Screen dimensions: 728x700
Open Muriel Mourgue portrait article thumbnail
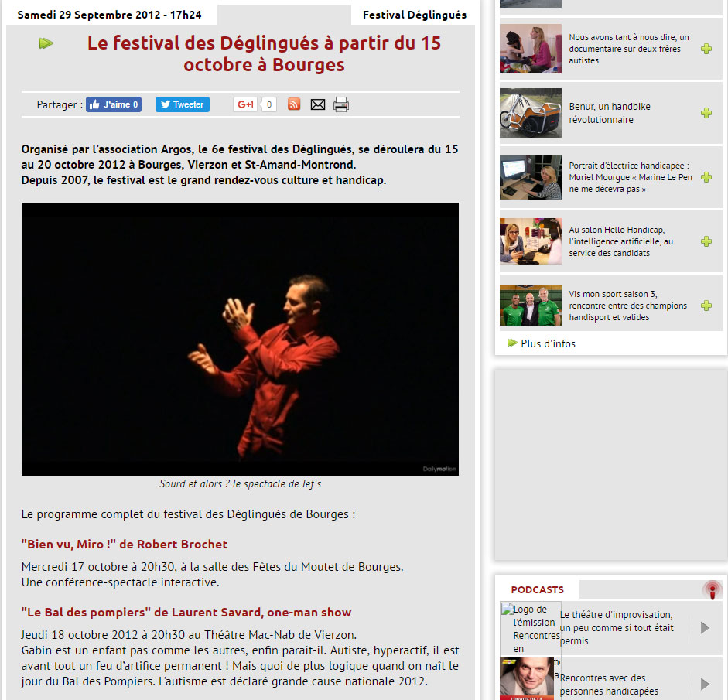pyautogui.click(x=530, y=177)
